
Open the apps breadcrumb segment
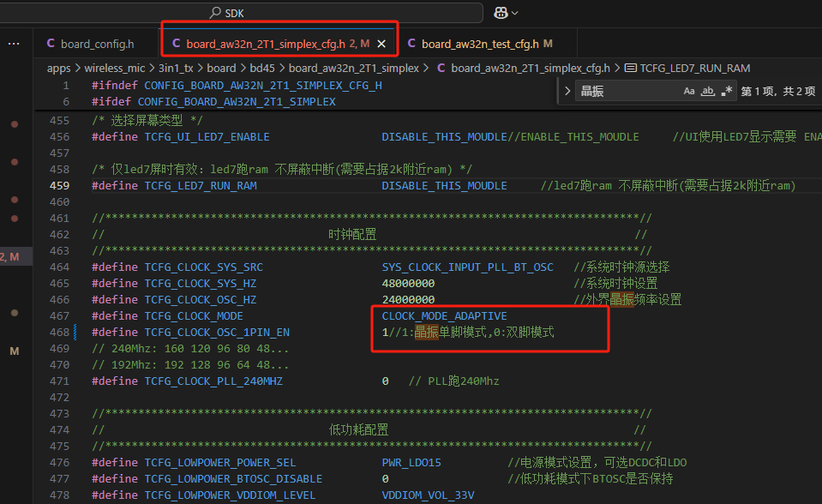click(x=58, y=69)
